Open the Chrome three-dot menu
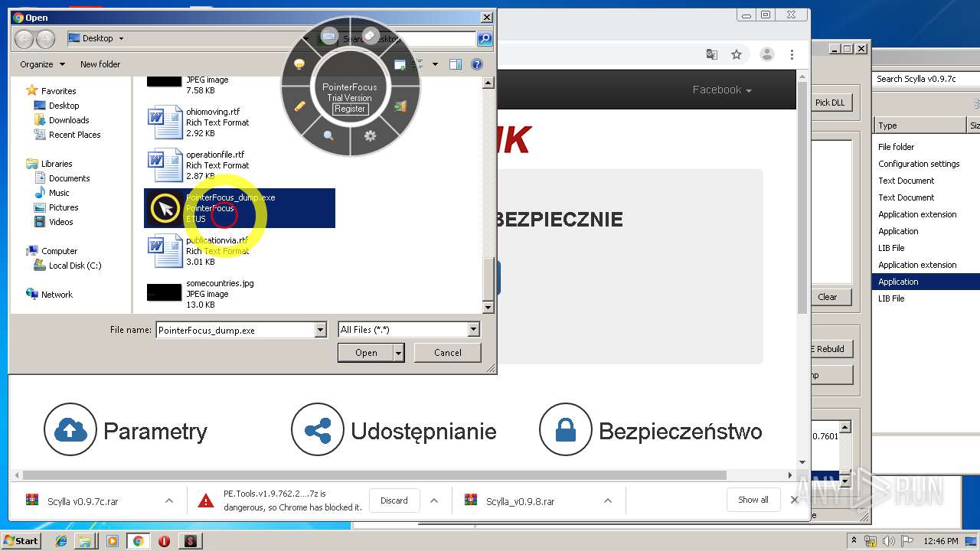980x551 pixels. 792,54
